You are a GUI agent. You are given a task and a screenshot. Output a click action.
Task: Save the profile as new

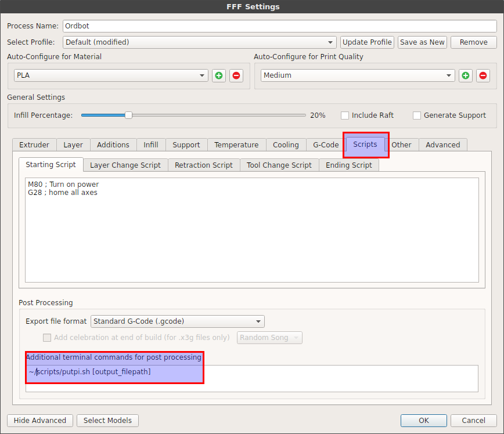(x=422, y=42)
